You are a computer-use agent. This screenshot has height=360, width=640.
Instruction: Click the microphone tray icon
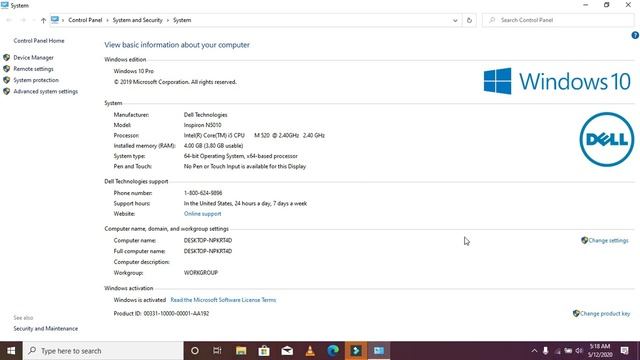click(545, 351)
